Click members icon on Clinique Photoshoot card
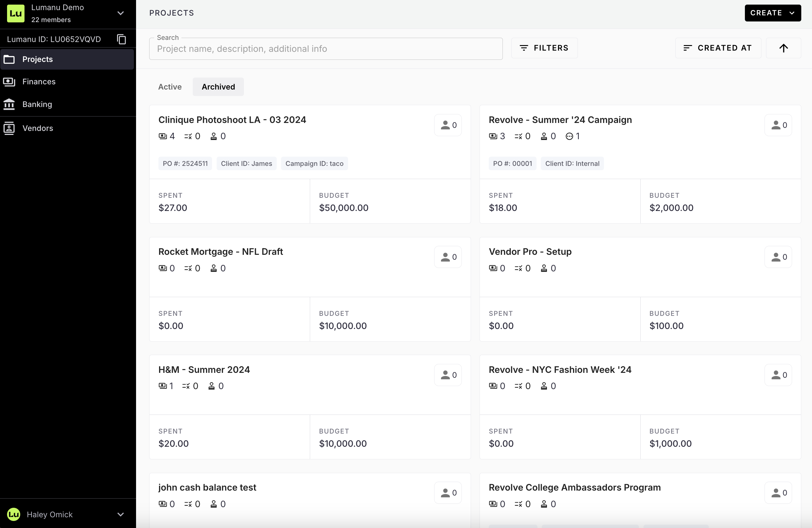The image size is (812, 528). pos(448,125)
